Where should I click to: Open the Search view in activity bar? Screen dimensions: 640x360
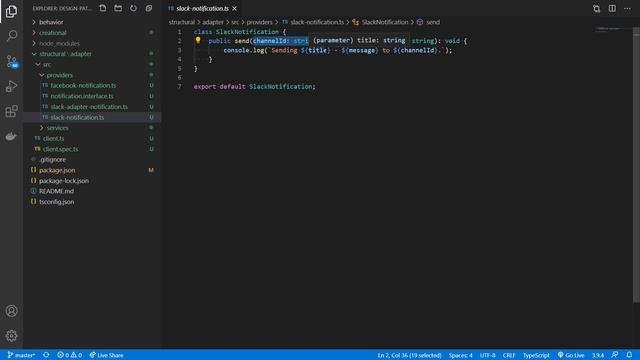pyautogui.click(x=11, y=36)
